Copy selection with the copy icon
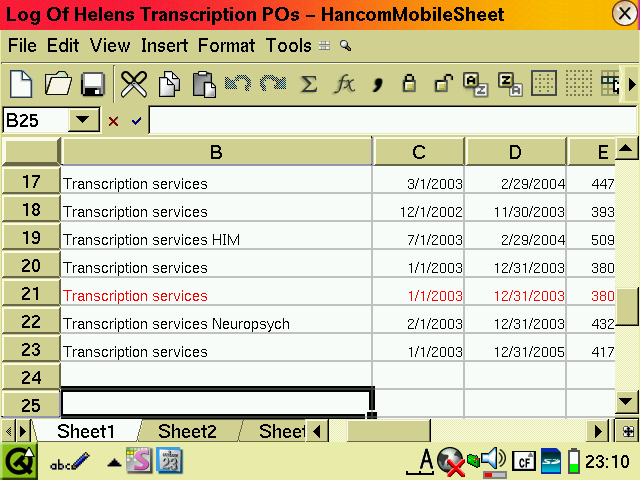 169,84
